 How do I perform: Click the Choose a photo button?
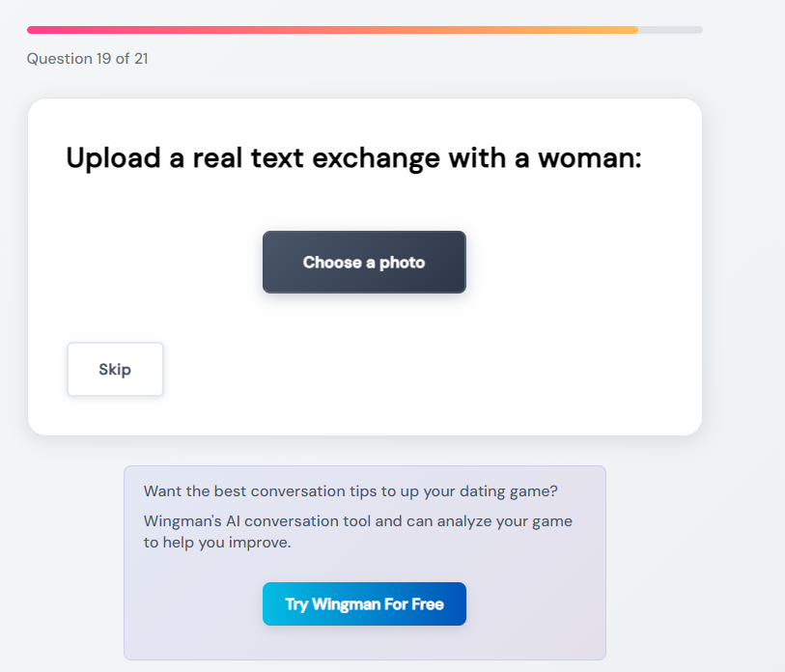coord(364,262)
